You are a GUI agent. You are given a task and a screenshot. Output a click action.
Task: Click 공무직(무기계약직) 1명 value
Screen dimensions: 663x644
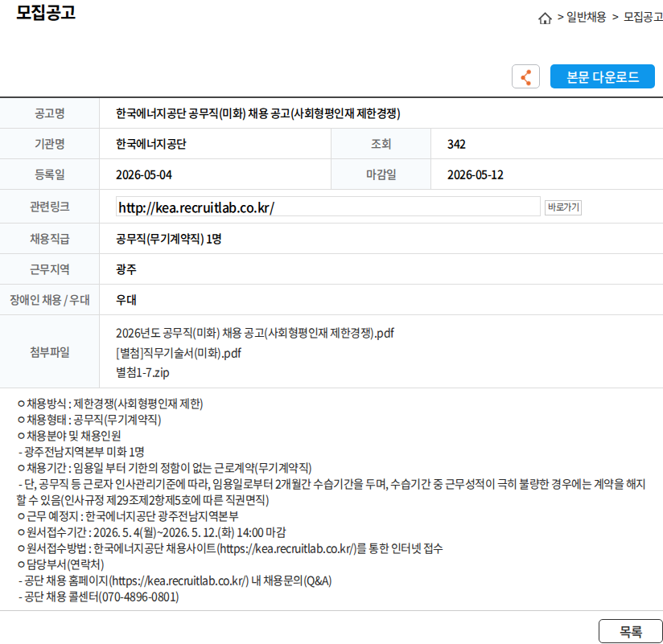click(169, 239)
